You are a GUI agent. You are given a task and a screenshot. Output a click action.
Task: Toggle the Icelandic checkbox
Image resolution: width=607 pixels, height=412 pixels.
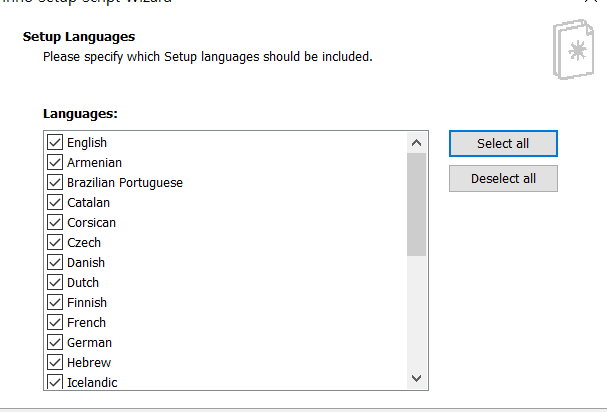point(55,382)
